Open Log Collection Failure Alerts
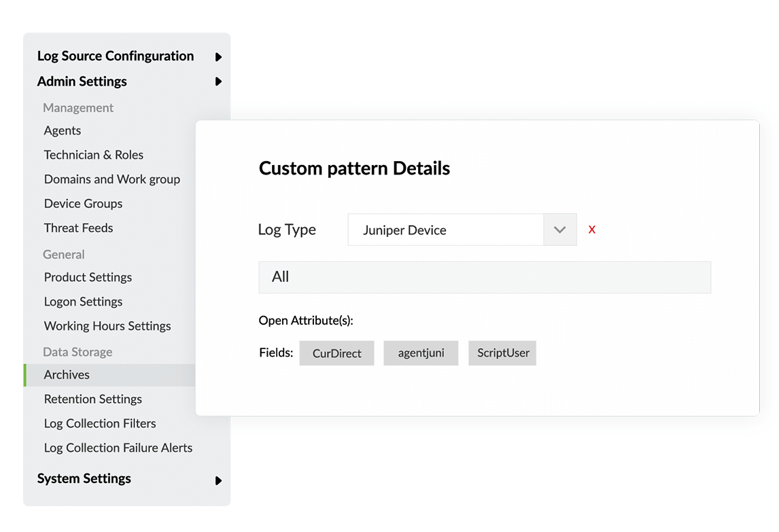Viewport: 779px width, 532px height. pos(118,448)
